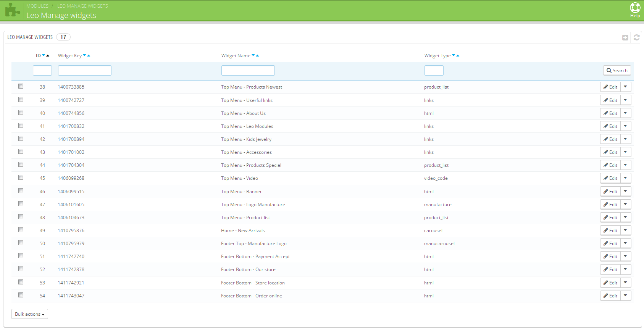Click Top Menu - About Us name

pos(243,113)
